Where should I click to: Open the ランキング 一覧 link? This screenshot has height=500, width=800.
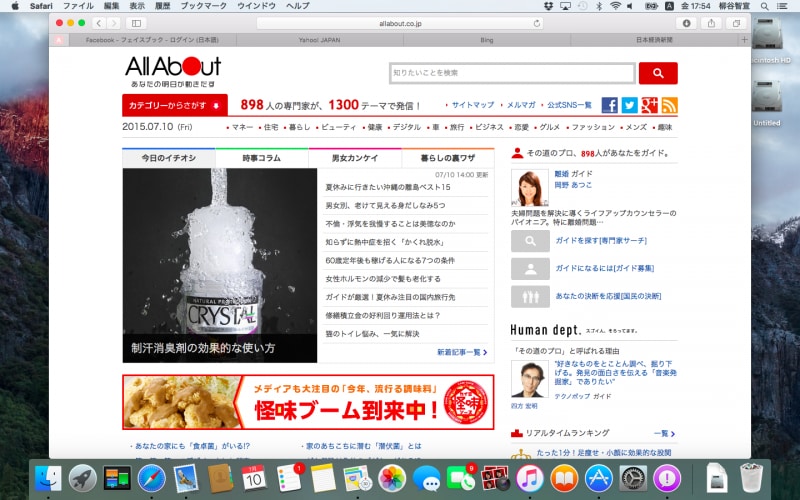(664, 434)
